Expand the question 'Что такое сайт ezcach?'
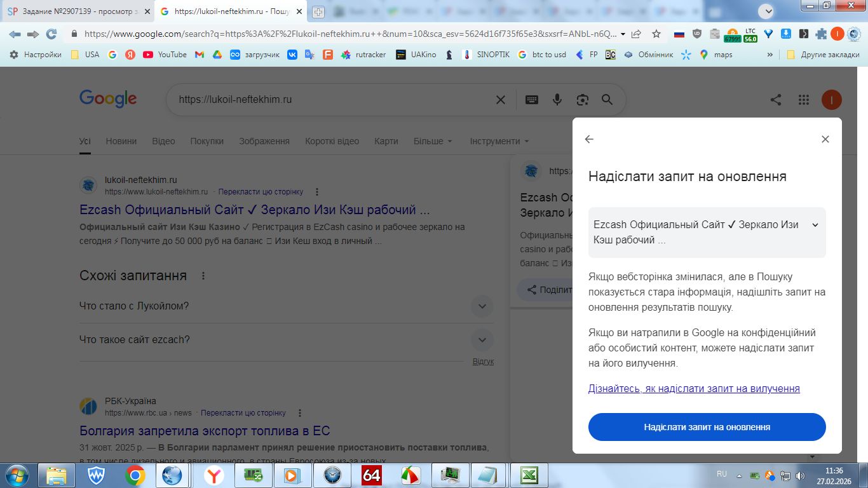 286,340
